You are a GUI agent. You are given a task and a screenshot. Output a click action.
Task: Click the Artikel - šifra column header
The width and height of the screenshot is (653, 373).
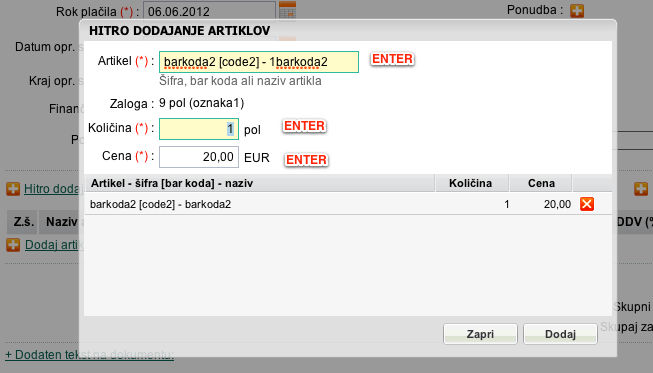click(260, 183)
